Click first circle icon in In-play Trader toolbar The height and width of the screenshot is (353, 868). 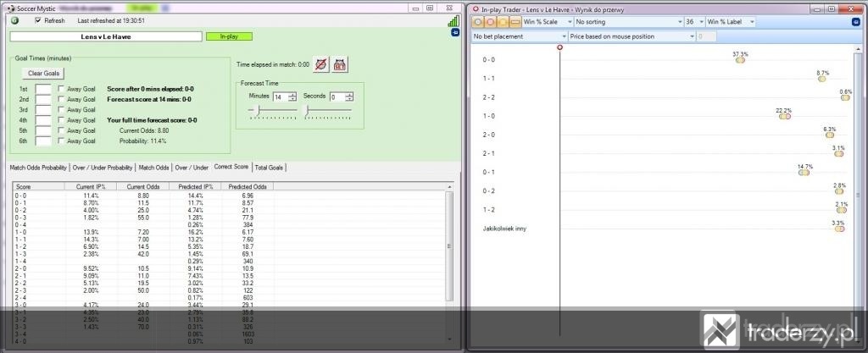click(477, 22)
